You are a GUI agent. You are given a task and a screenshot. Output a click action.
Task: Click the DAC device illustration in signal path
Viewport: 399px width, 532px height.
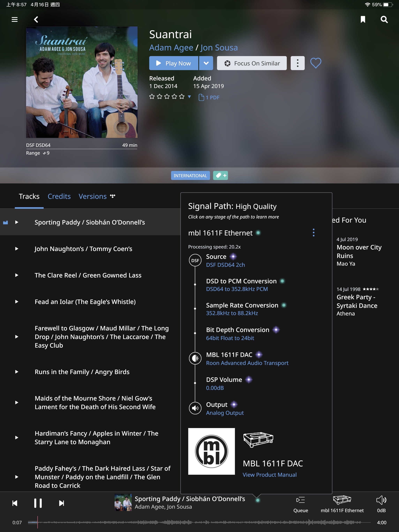point(258,440)
